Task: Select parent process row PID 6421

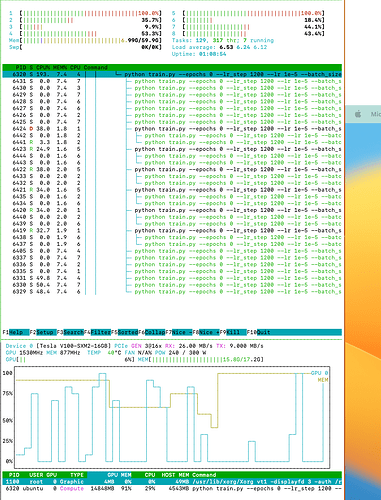Action: 172,190
